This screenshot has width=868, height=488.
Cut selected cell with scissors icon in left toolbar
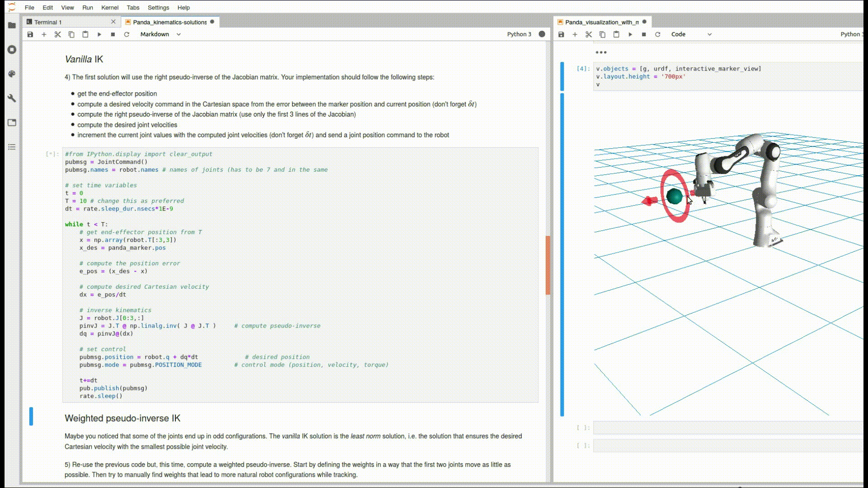tap(58, 34)
